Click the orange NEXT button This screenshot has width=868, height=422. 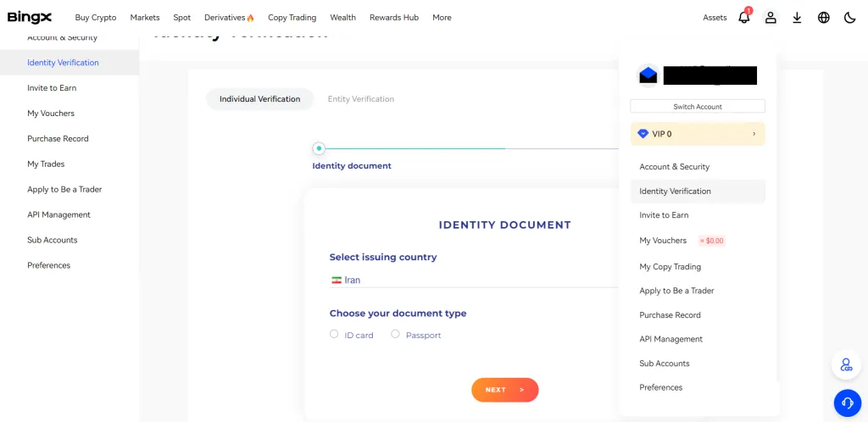(505, 390)
